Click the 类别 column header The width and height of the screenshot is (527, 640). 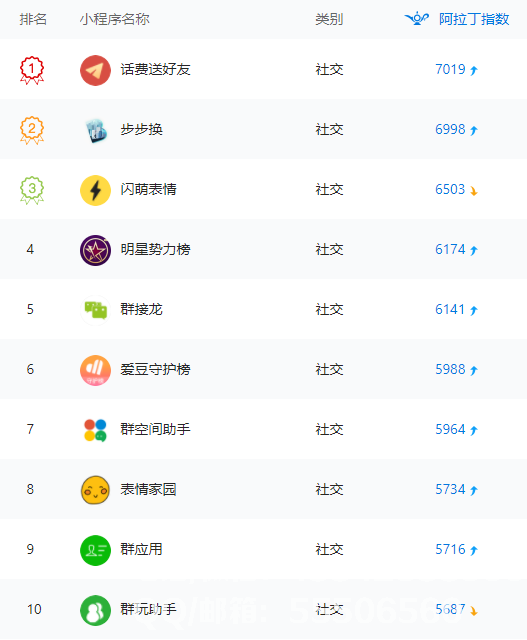tap(329, 19)
